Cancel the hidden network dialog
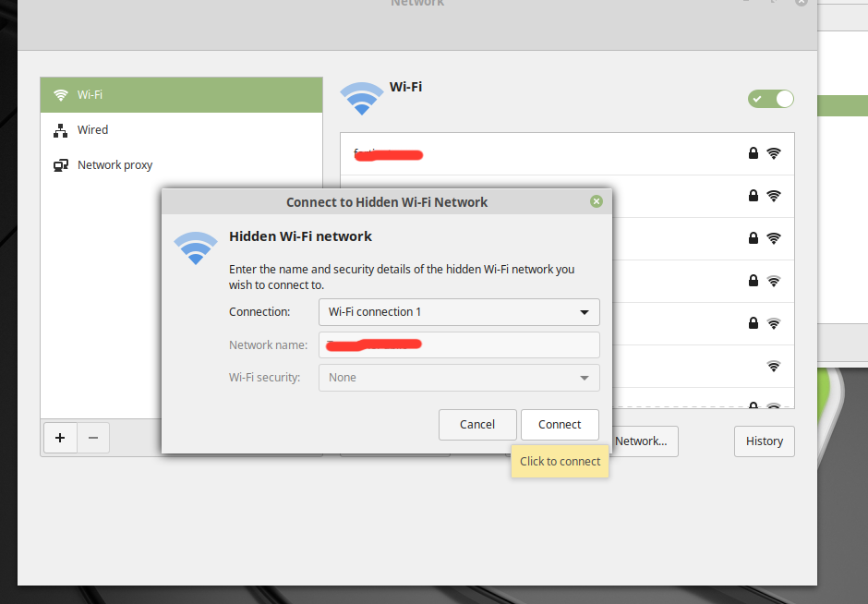The image size is (868, 604). click(477, 425)
